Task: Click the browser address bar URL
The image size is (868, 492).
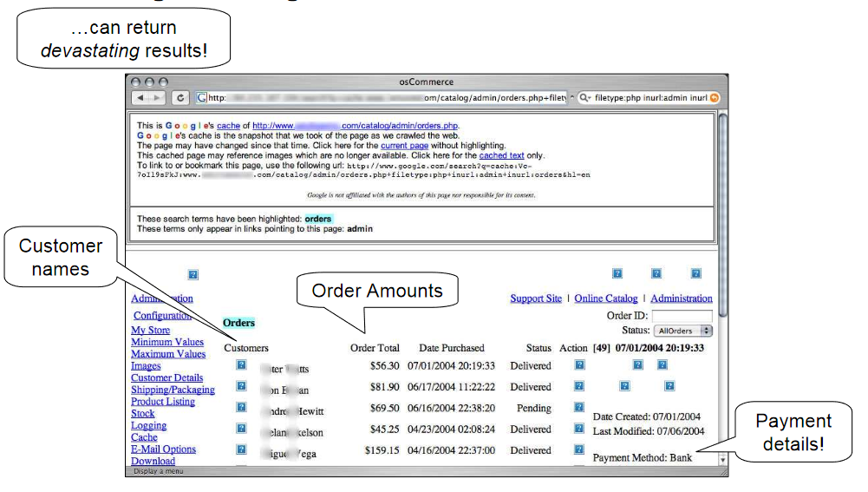Action: pyautogui.click(x=382, y=98)
